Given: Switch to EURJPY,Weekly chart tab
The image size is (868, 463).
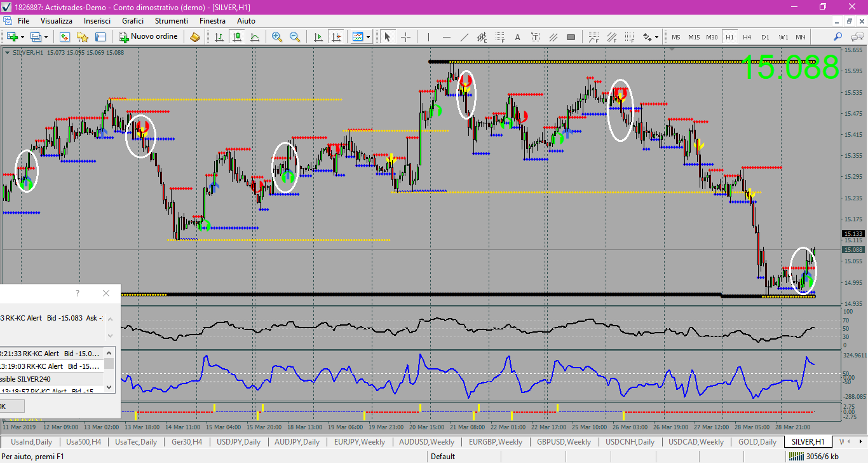Looking at the screenshot, I should click(x=360, y=441).
